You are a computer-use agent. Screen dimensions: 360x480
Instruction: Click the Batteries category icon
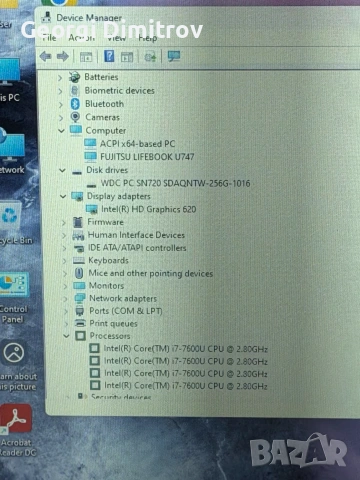coord(75,77)
